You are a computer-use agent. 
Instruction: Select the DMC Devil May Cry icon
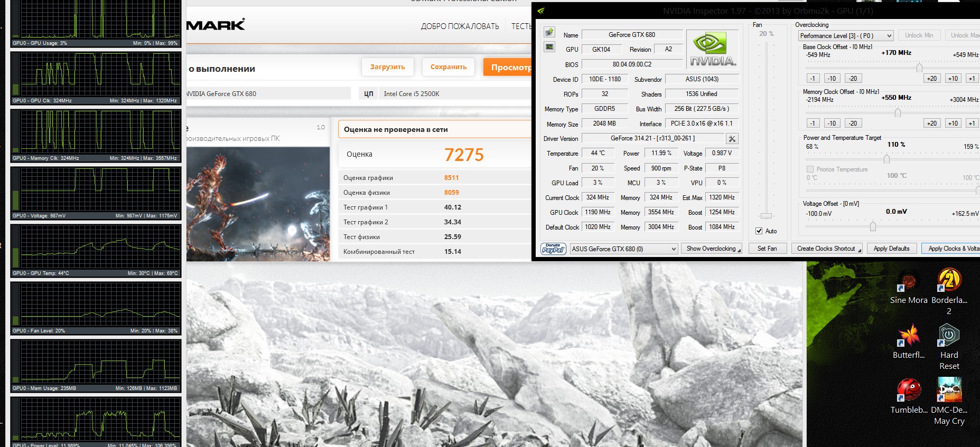[x=949, y=401]
